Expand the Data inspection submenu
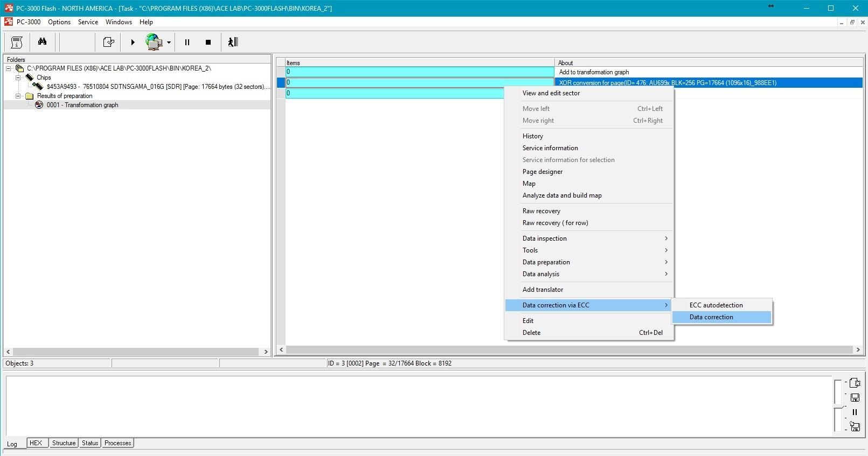This screenshot has width=868, height=456. (x=589, y=238)
